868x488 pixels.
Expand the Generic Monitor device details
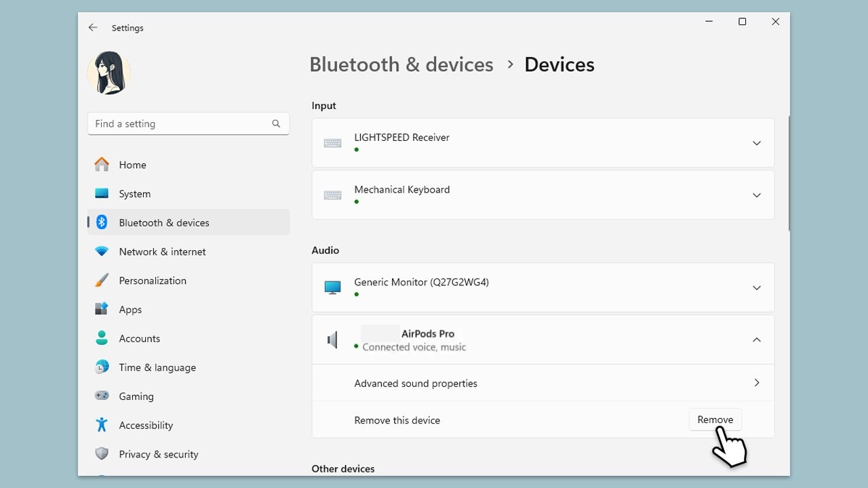tap(756, 288)
